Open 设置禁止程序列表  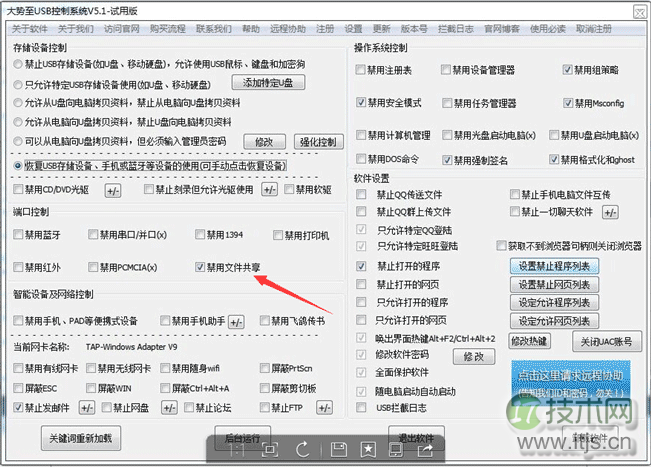[554, 266]
